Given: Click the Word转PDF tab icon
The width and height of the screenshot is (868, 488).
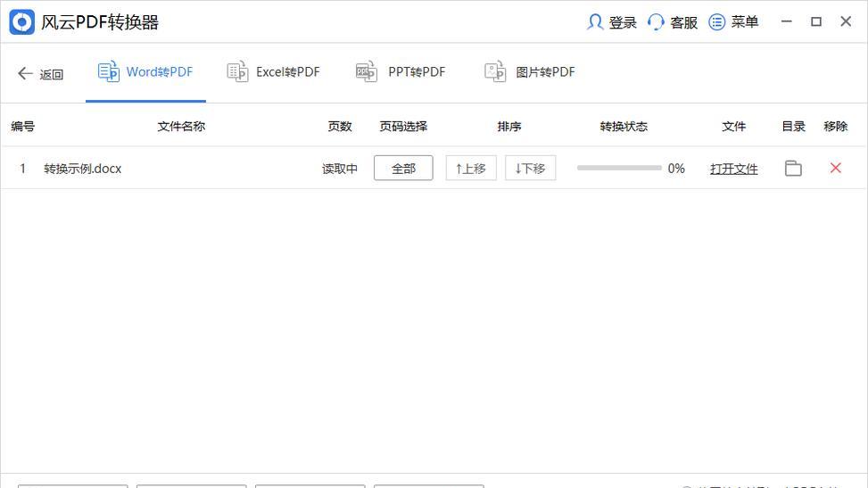Looking at the screenshot, I should (109, 72).
